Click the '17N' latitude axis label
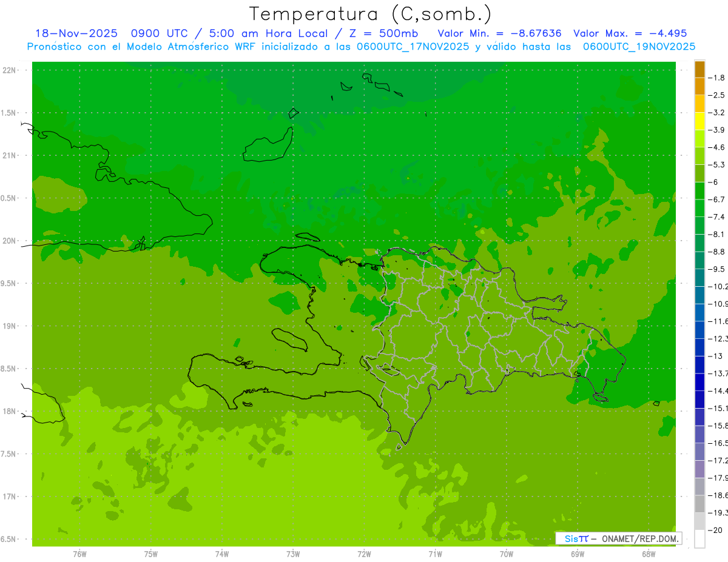Screen dimensions: 728x562 pos(9,497)
